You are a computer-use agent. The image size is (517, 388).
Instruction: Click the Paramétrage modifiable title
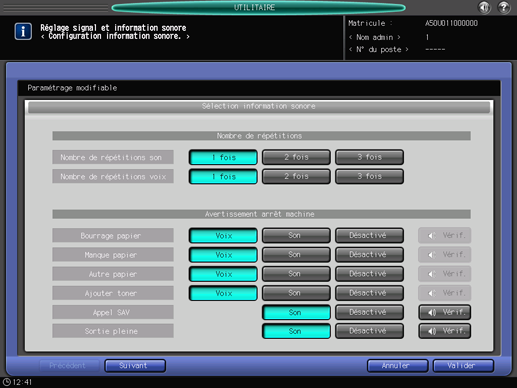click(72, 88)
